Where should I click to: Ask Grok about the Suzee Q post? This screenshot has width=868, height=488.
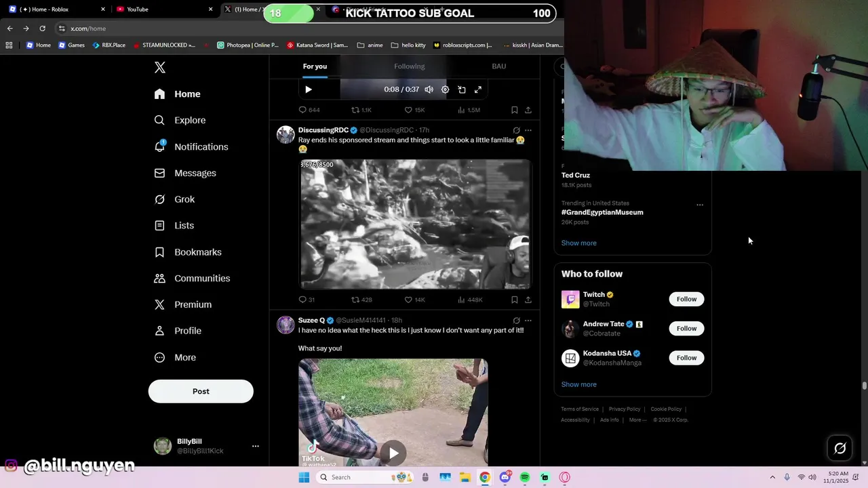tap(516, 321)
